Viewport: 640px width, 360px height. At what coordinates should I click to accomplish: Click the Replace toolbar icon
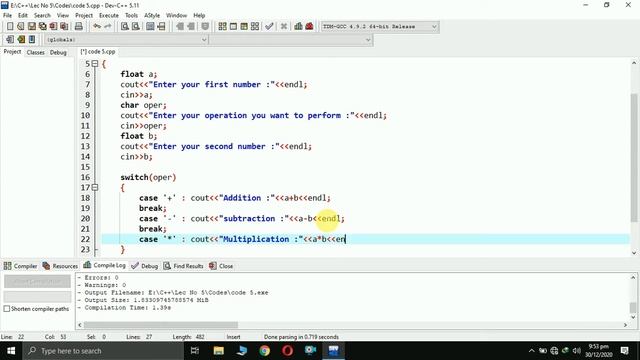click(x=136, y=27)
